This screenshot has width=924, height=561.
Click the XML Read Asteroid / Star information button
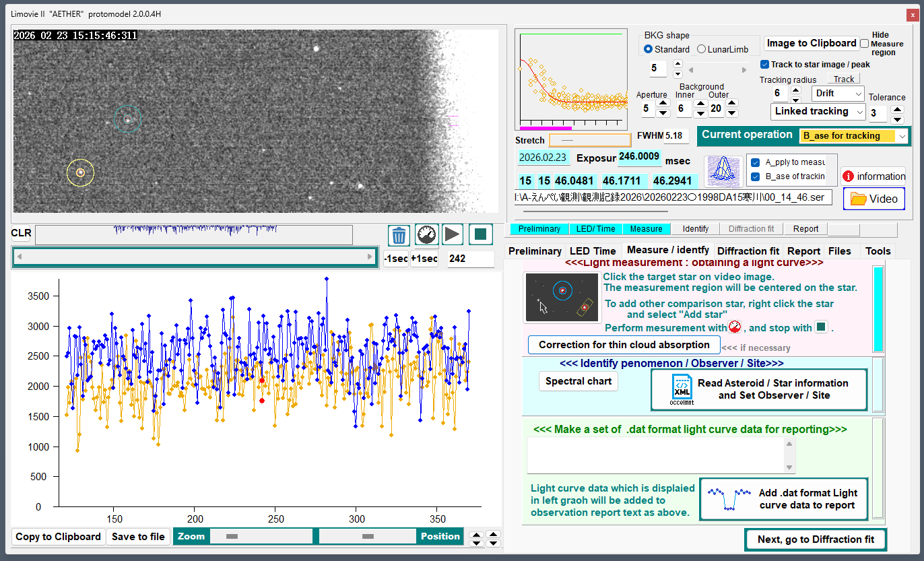758,389
